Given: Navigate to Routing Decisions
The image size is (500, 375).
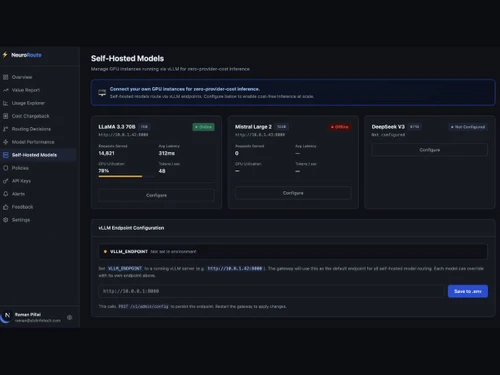Looking at the screenshot, I should click(38, 129).
